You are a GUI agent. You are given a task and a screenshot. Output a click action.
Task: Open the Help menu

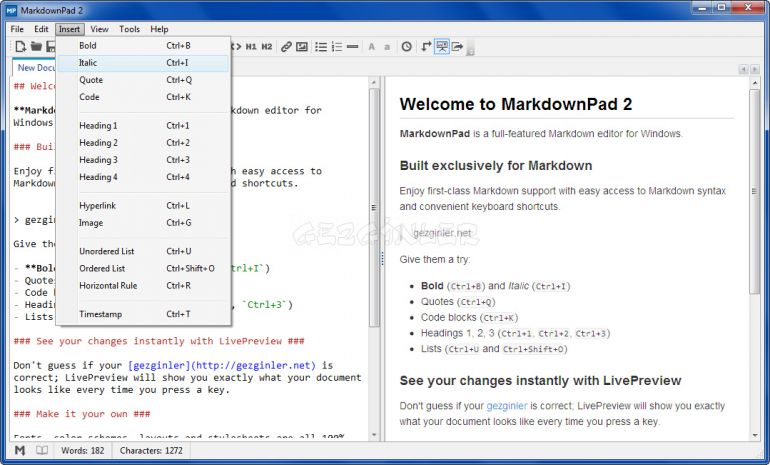(159, 29)
